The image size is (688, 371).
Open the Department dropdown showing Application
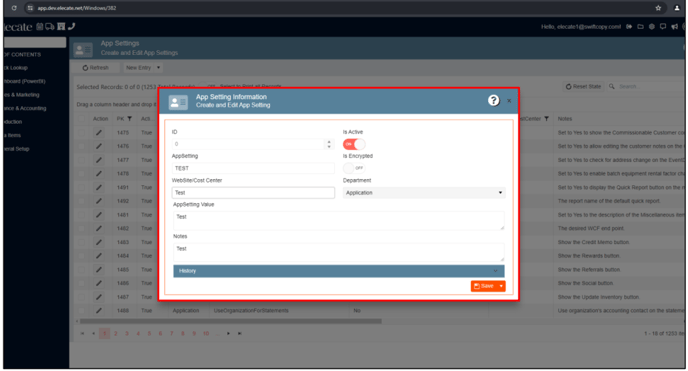point(424,193)
